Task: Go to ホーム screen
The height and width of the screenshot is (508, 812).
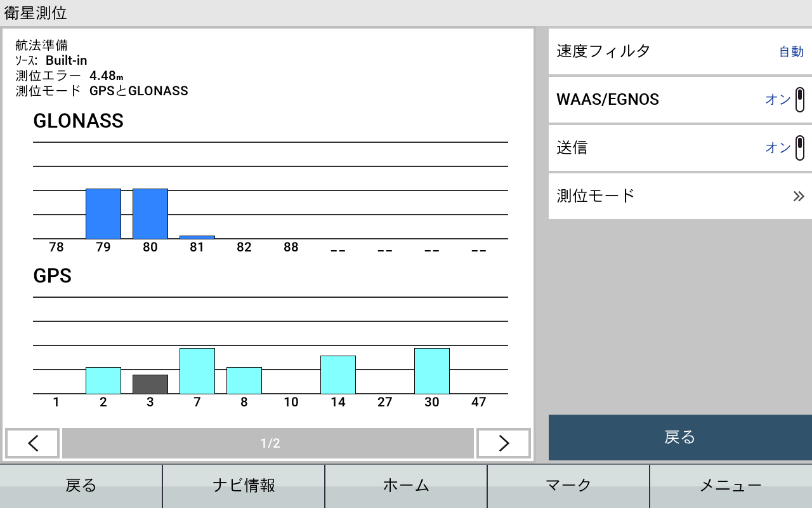Action: (x=406, y=486)
